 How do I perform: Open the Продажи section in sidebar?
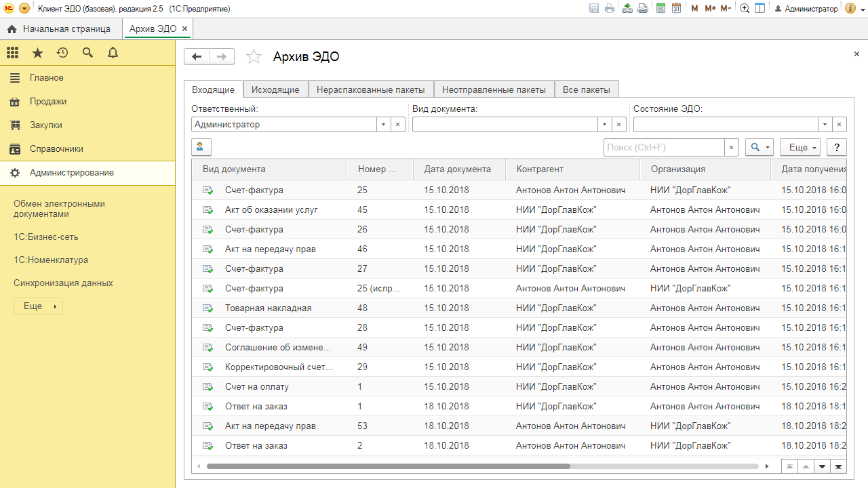pyautogui.click(x=47, y=102)
